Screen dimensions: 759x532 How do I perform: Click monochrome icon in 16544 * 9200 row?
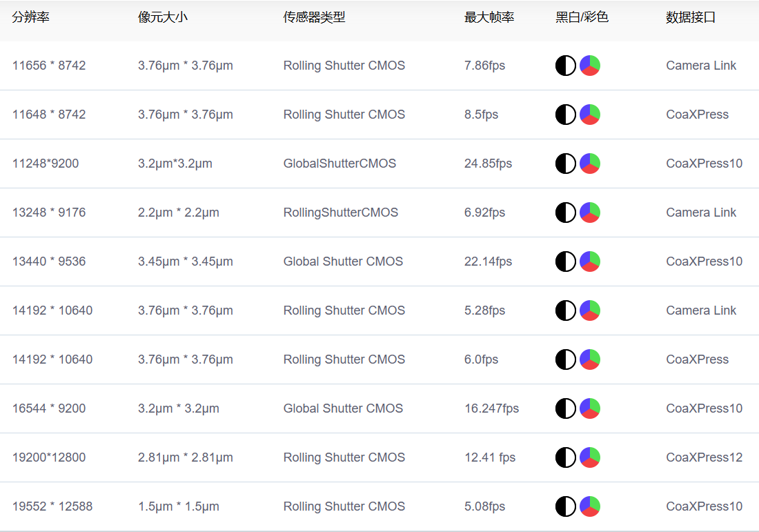[x=565, y=408]
